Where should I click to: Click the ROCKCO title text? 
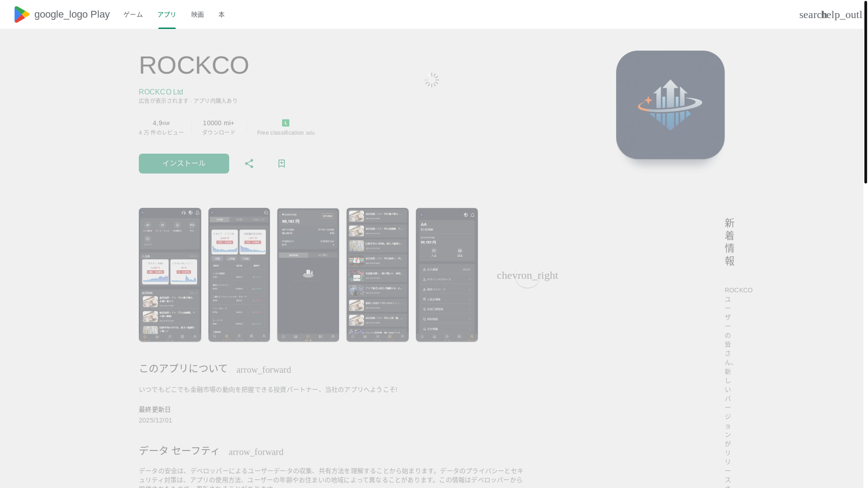(194, 65)
